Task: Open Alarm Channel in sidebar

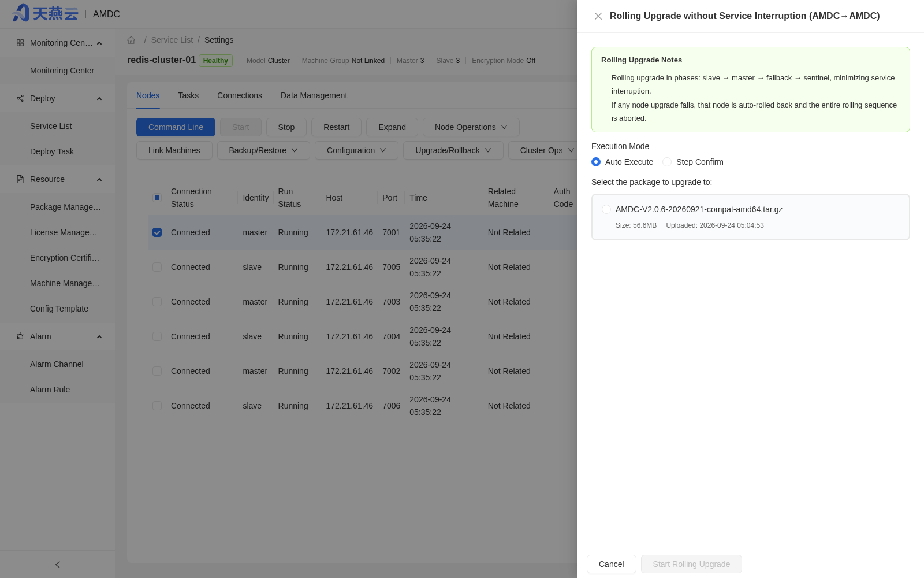Action: [58, 364]
